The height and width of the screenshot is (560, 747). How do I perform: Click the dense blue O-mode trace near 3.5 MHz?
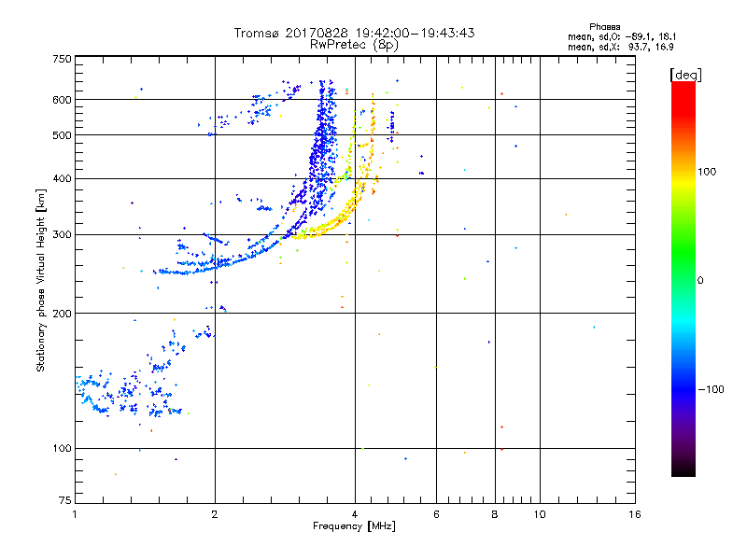click(322, 147)
